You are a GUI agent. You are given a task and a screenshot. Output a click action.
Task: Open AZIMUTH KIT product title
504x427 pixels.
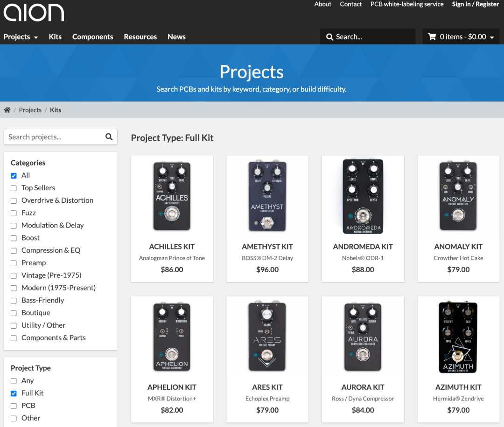458,387
